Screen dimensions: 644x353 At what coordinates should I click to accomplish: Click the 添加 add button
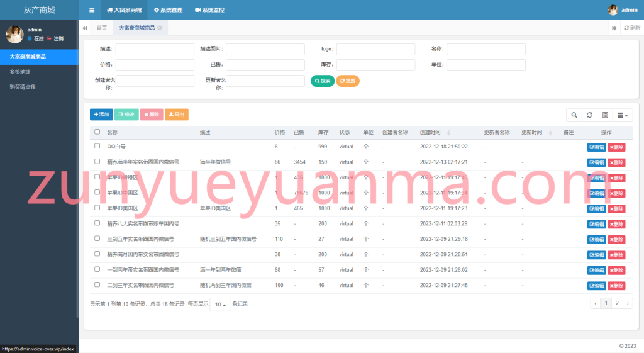coord(101,115)
